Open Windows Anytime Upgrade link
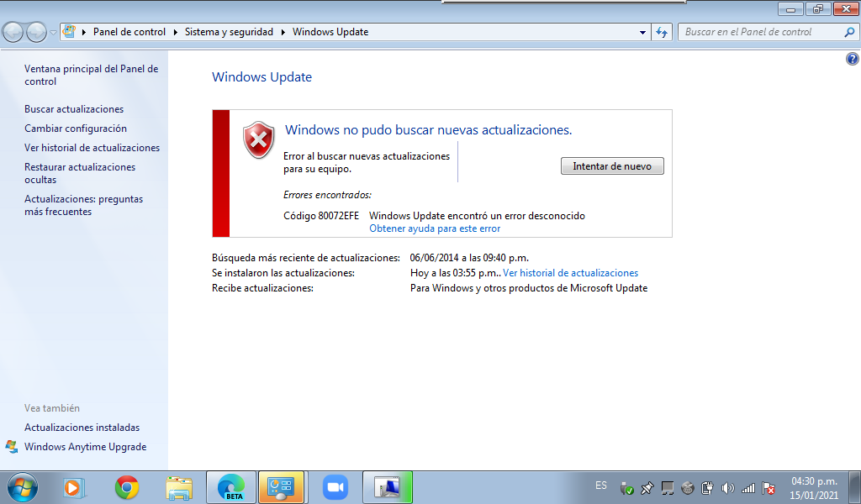The width and height of the screenshot is (861, 504). (x=85, y=447)
